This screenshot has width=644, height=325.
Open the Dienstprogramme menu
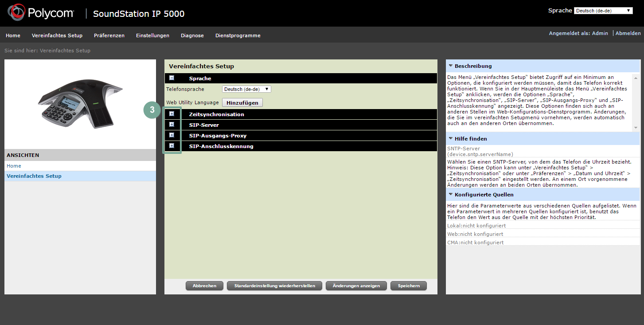238,35
